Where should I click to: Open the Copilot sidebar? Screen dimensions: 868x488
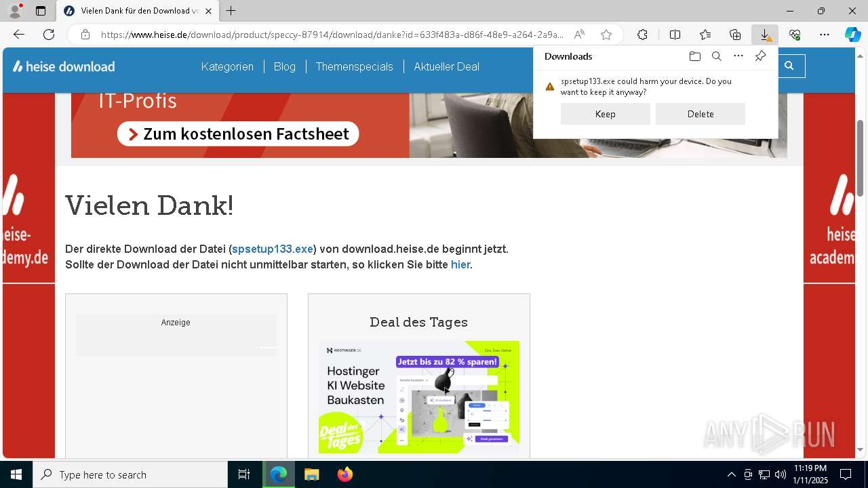(853, 35)
